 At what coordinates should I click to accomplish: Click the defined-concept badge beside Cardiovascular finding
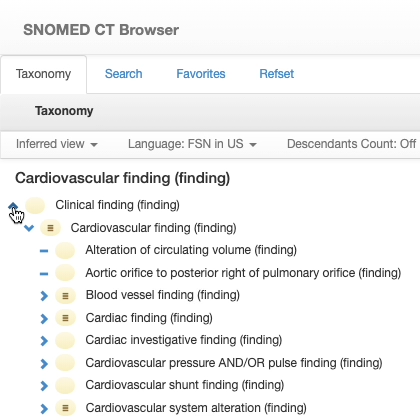pyautogui.click(x=50, y=228)
